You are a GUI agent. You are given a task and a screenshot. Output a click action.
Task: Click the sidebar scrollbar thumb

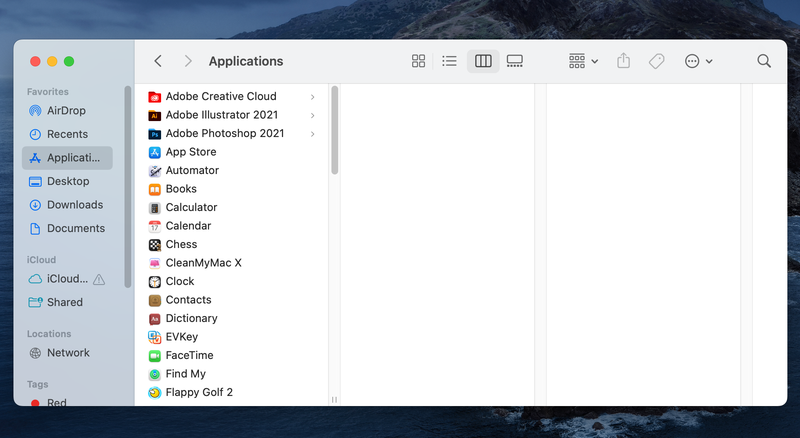point(128,187)
